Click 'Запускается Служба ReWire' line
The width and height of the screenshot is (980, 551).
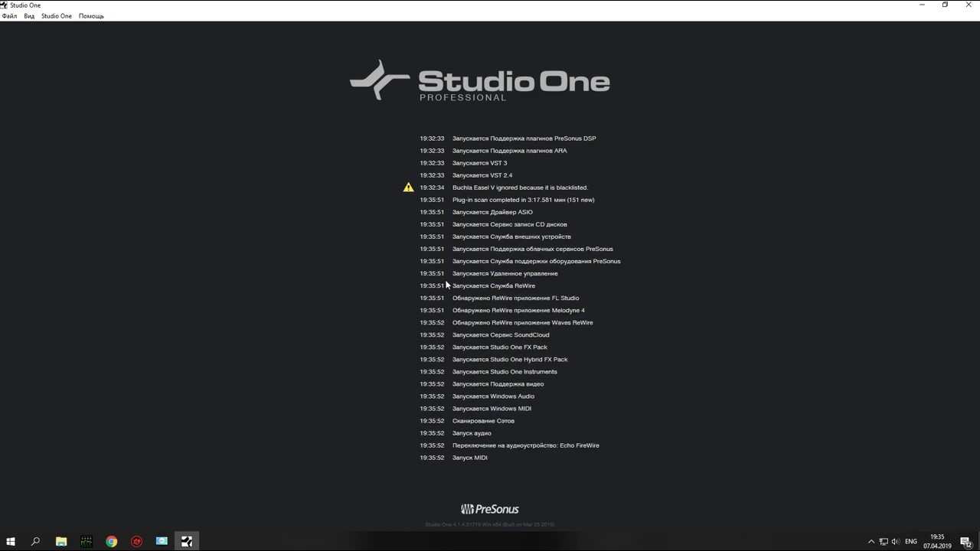[494, 286]
